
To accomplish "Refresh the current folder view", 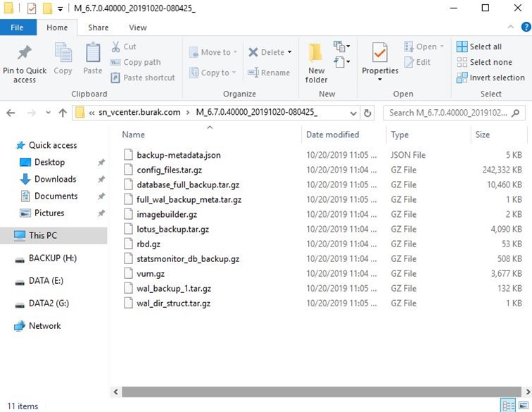I will tap(367, 113).
